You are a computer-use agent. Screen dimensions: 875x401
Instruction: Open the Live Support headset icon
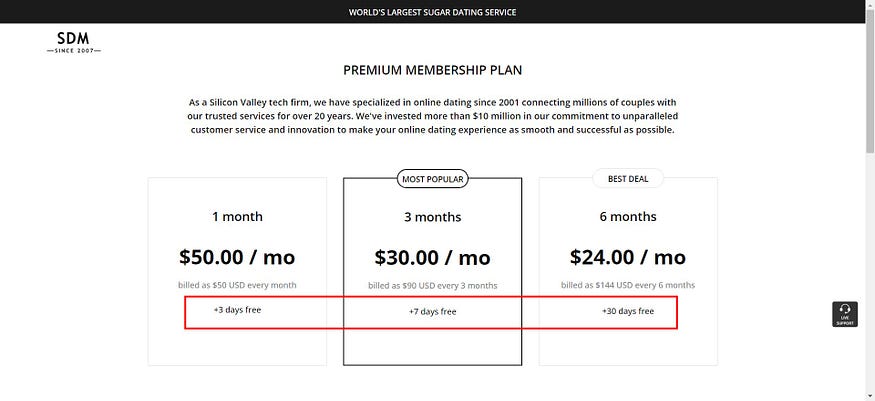point(844,314)
